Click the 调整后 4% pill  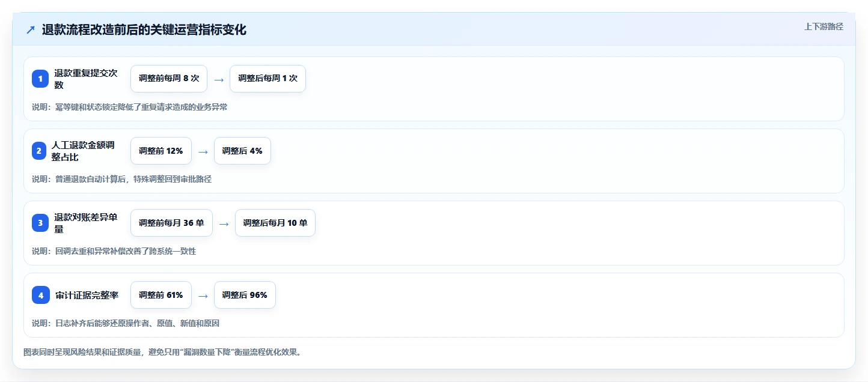pos(242,151)
